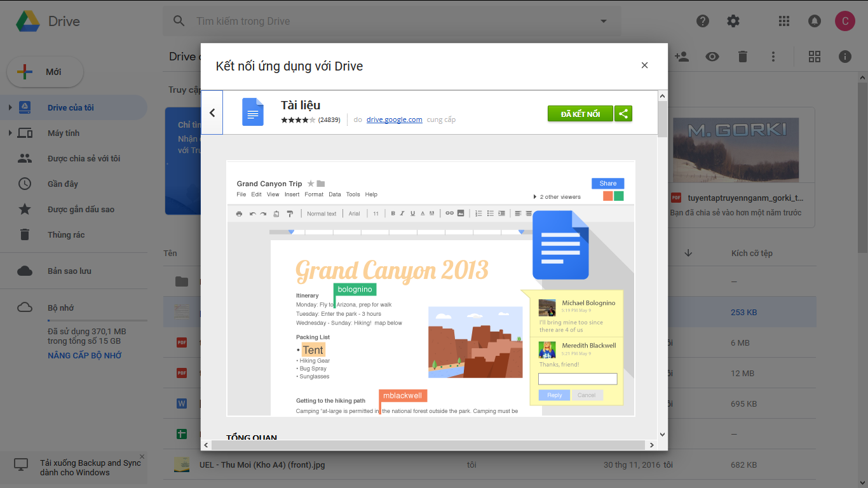
Task: Open Gần đây
Action: (74, 184)
